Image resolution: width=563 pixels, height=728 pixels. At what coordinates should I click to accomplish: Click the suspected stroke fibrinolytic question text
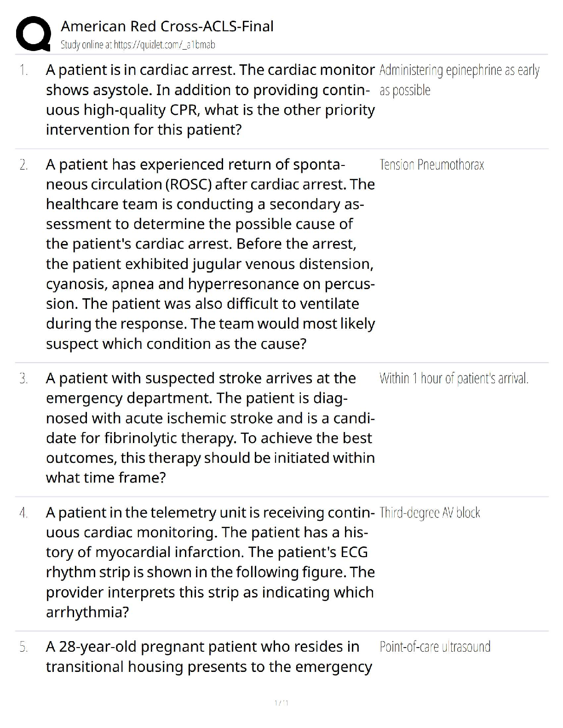click(210, 428)
